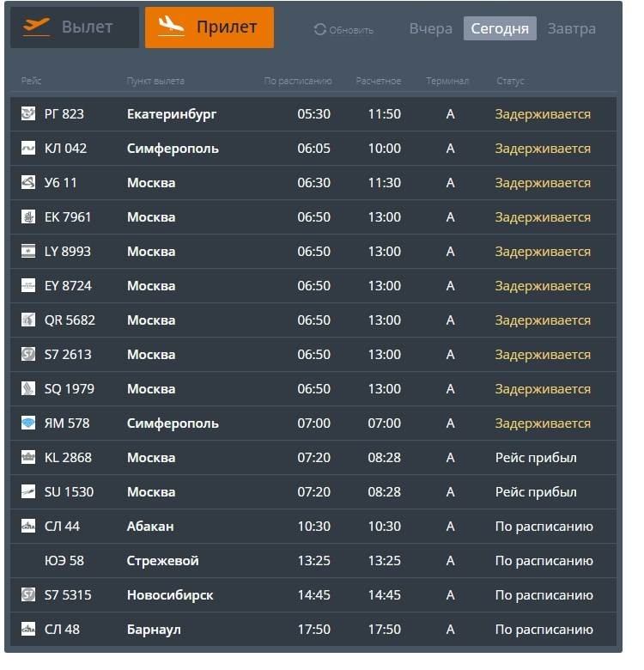Click the KLM logo next to KL 2868
The image size is (644, 670).
tap(27, 457)
